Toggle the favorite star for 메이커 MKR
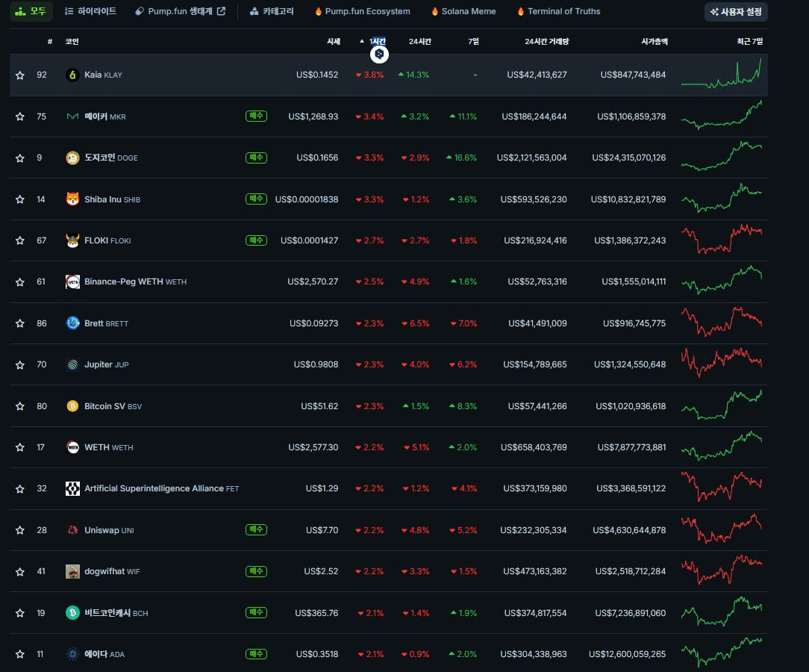809x672 pixels. coord(20,116)
